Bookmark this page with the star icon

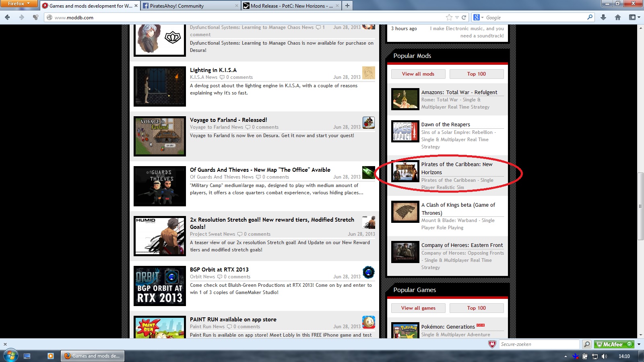point(449,17)
